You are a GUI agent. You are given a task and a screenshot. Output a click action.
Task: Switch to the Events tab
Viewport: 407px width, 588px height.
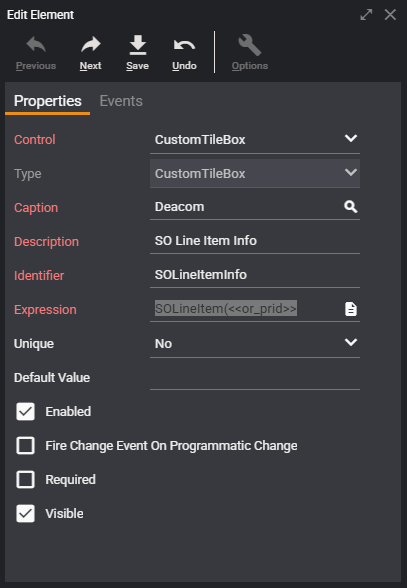121,101
